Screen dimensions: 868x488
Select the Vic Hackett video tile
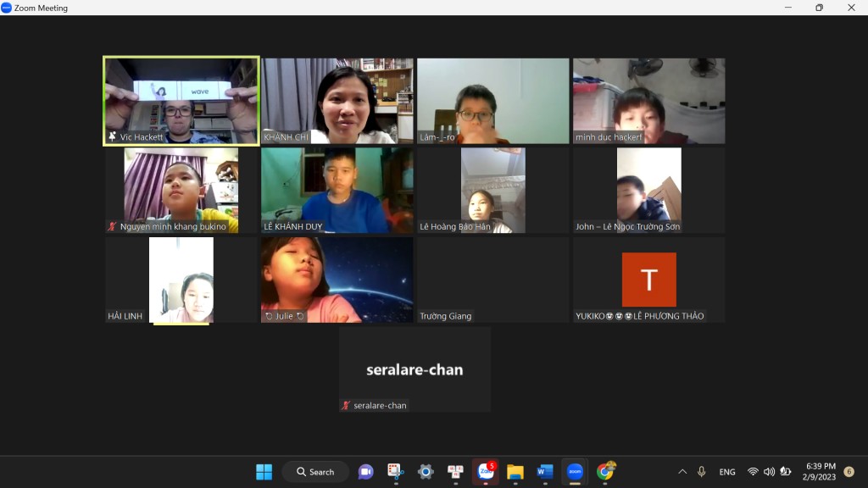point(181,102)
